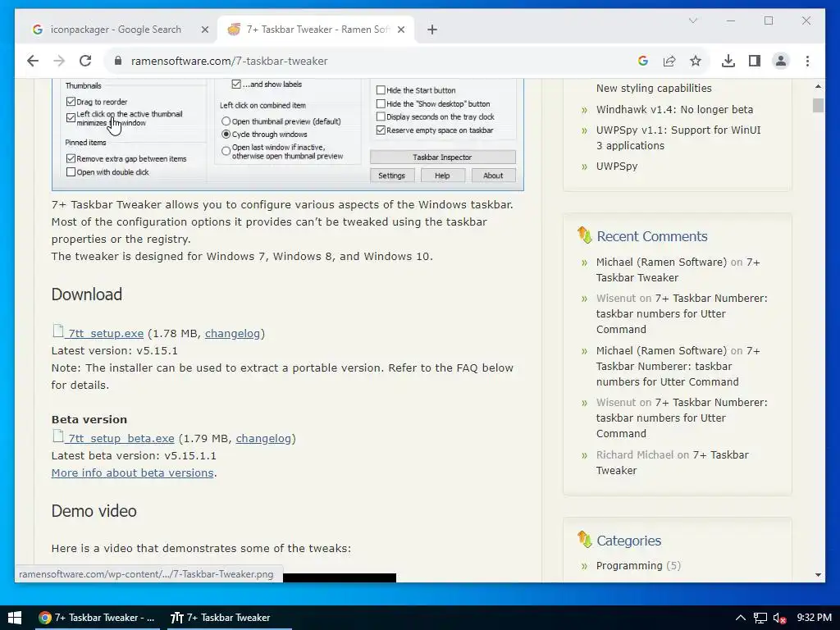Open the Chrome three-dot menu
The width and height of the screenshot is (840, 630).
807,61
